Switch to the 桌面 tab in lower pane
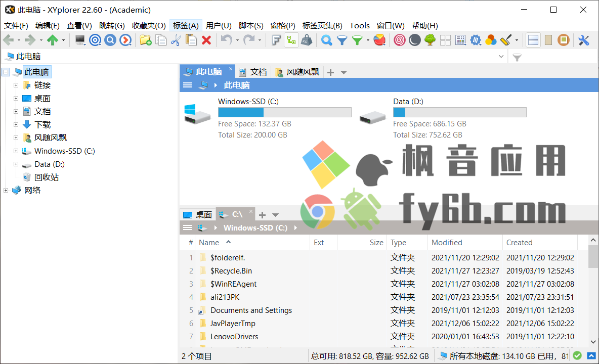The width and height of the screenshot is (599, 364). click(x=198, y=214)
